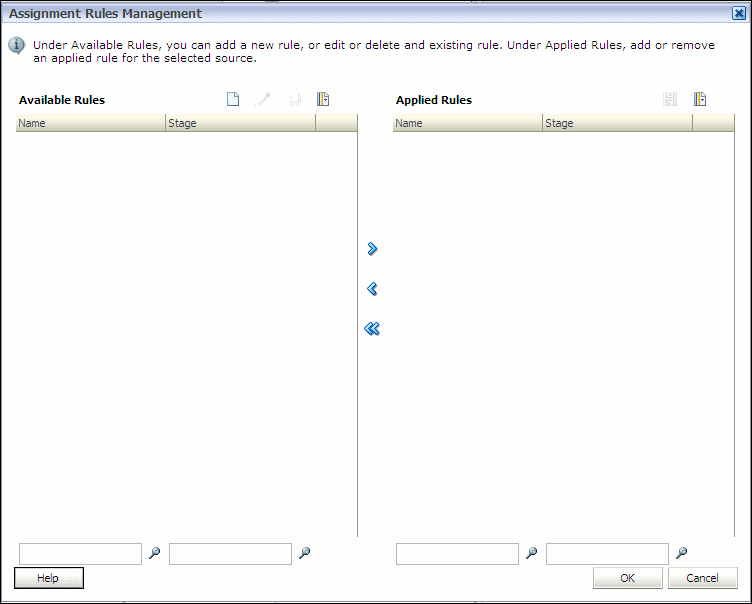Confirm with the OK button
752x604 pixels.
point(628,578)
